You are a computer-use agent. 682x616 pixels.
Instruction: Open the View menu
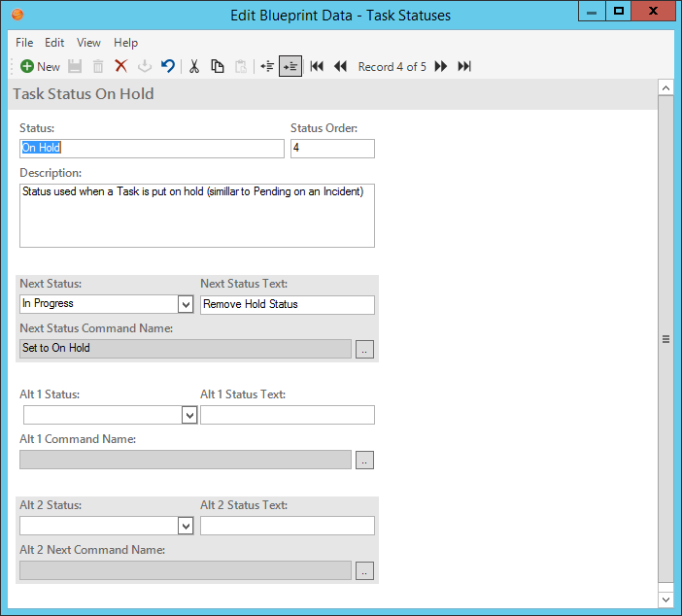click(88, 43)
